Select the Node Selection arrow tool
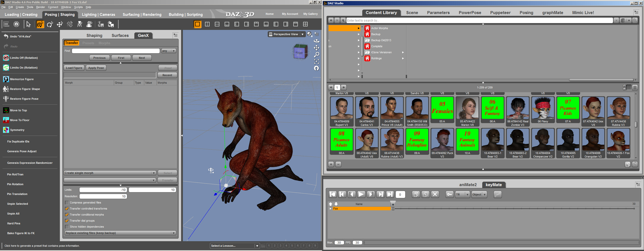The height and width of the screenshot is (251, 644). [x=28, y=24]
